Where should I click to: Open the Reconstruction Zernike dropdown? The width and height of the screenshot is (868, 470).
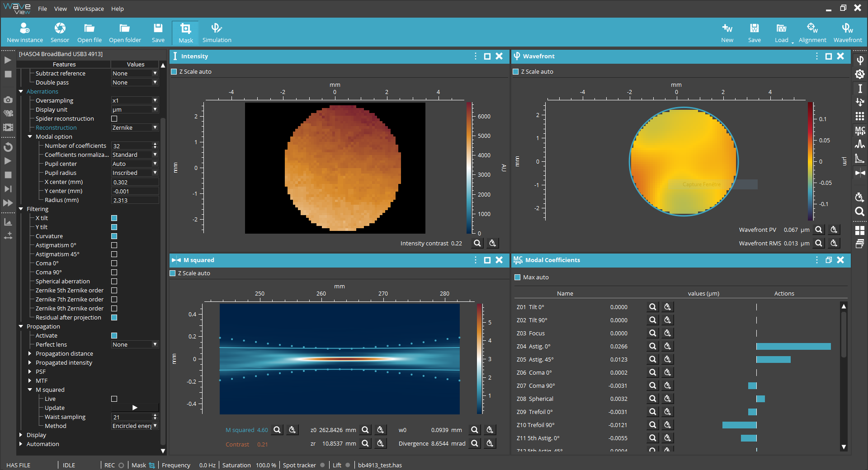coord(135,128)
